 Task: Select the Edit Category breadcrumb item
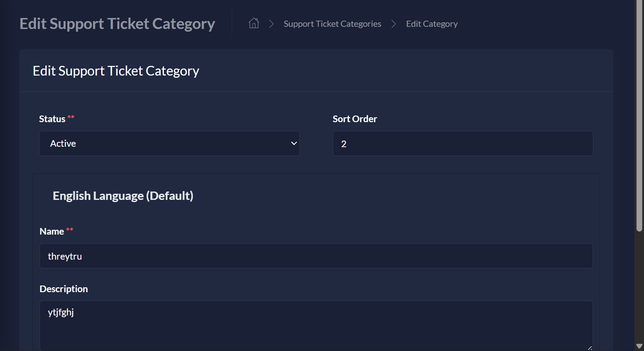click(x=432, y=23)
